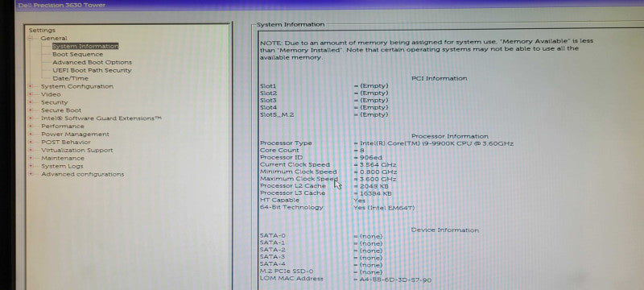Expand the Video settings node

pos(31,94)
